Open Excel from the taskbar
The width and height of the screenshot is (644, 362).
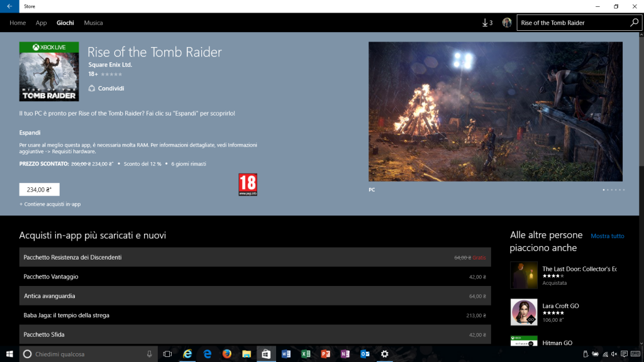[306, 354]
